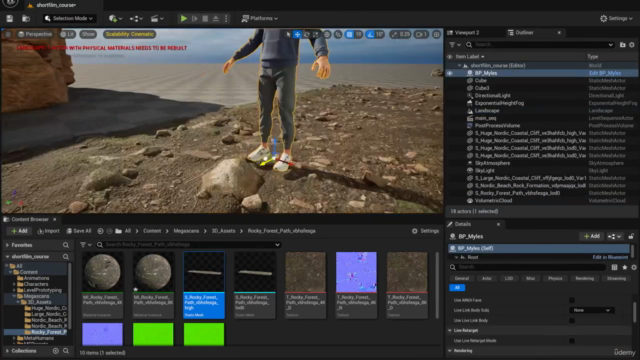
Task: Select the Landscape actor in Outliner
Action: coord(487,111)
